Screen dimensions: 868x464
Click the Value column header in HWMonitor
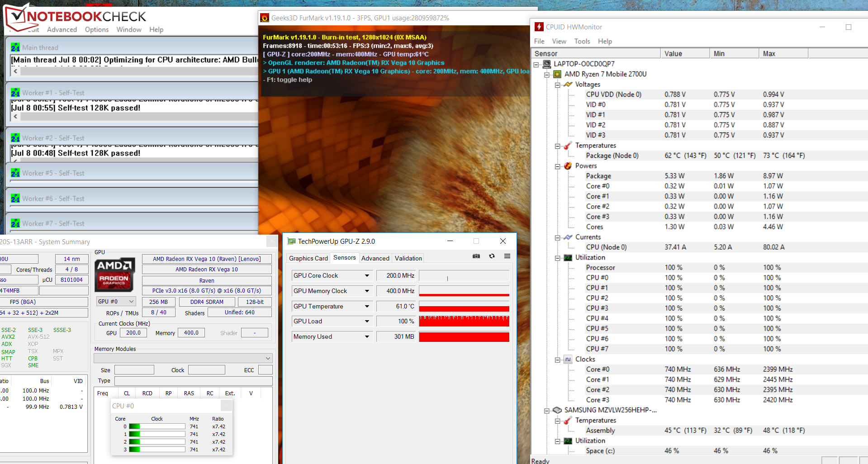[685, 53]
